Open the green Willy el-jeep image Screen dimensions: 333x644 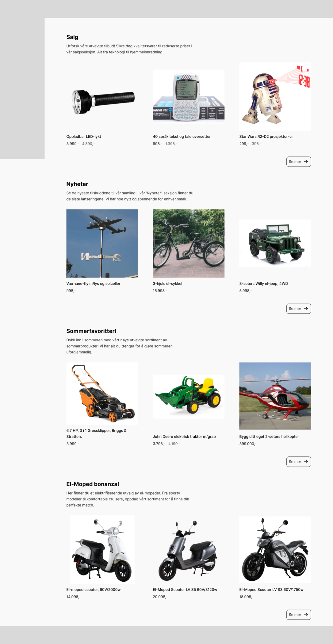point(275,243)
